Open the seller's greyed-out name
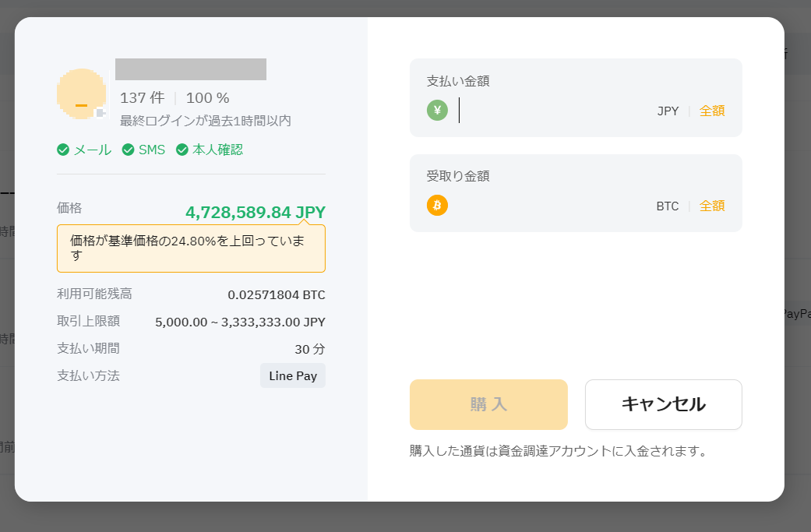 tap(191, 69)
